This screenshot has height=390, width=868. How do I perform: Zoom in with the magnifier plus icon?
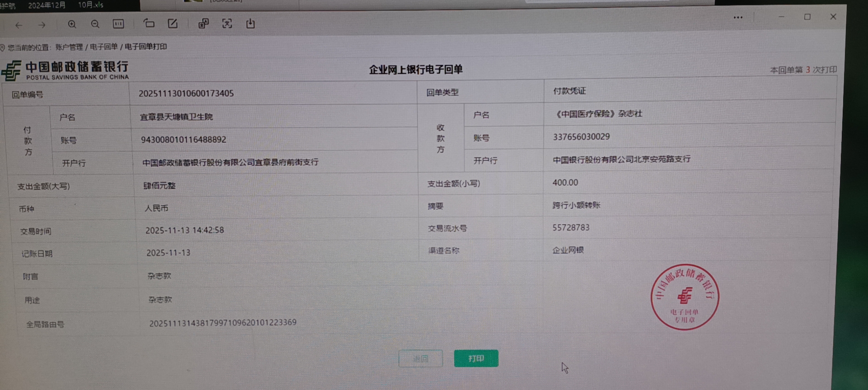pos(72,24)
